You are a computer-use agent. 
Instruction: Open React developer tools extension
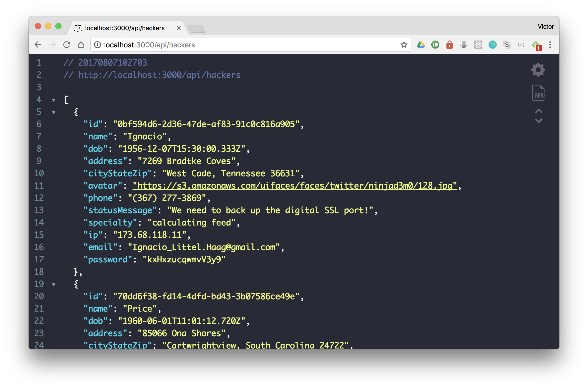point(478,45)
